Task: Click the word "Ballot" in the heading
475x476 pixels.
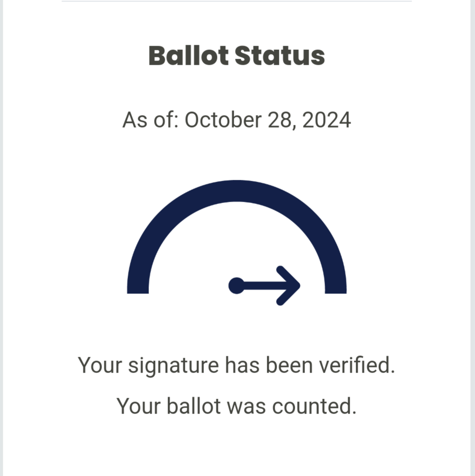Action: [189, 56]
